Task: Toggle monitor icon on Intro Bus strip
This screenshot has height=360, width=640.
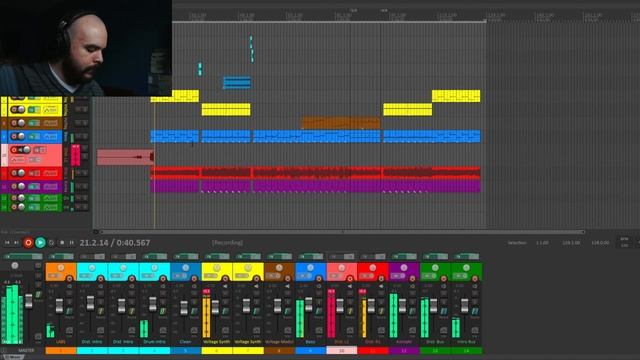Action: [x=475, y=287]
